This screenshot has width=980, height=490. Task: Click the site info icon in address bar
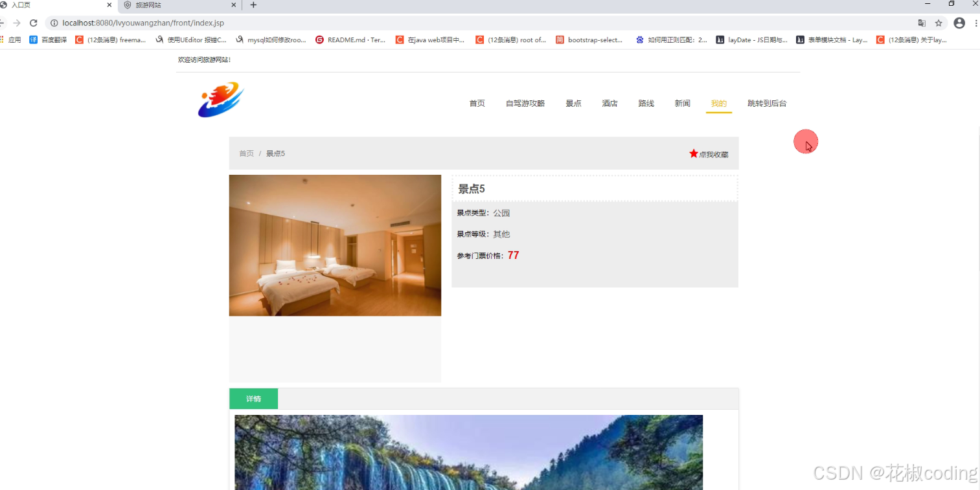pyautogui.click(x=55, y=23)
